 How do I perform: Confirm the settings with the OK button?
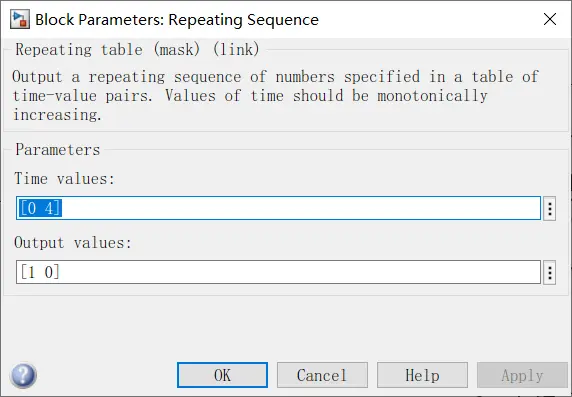tap(222, 375)
